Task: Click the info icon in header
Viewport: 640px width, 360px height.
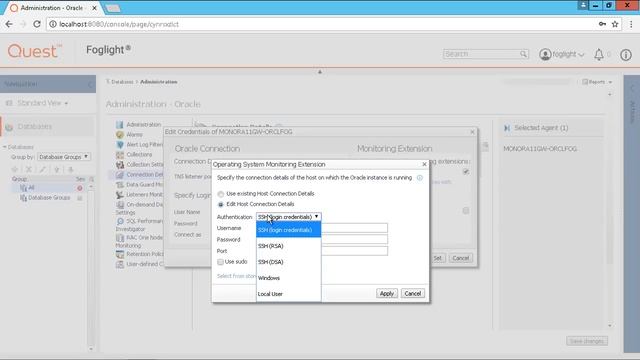Action: point(626,54)
